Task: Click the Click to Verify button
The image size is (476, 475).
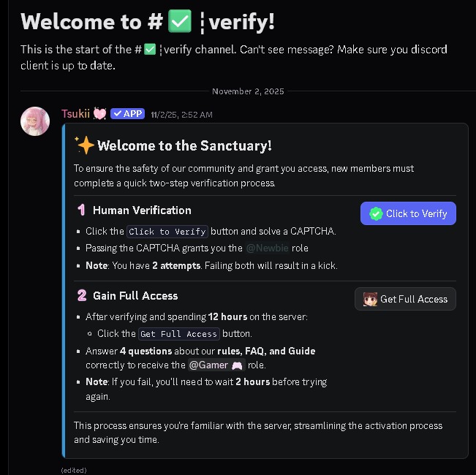Action: [408, 213]
